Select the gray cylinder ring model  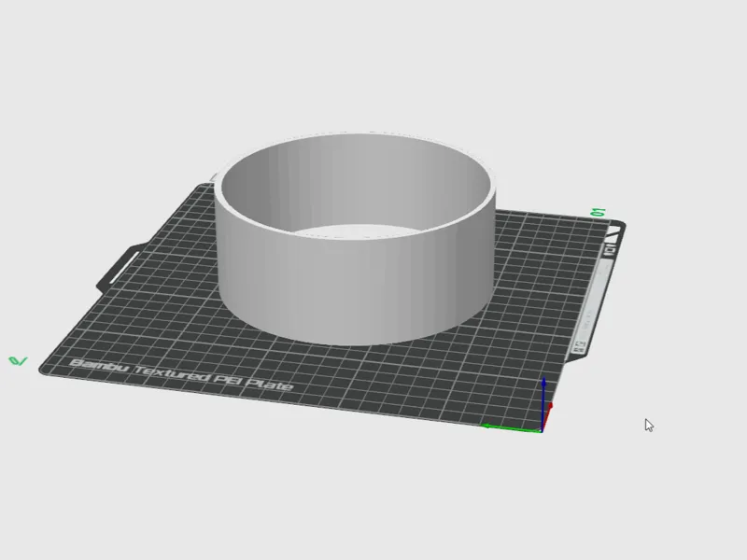355,286
